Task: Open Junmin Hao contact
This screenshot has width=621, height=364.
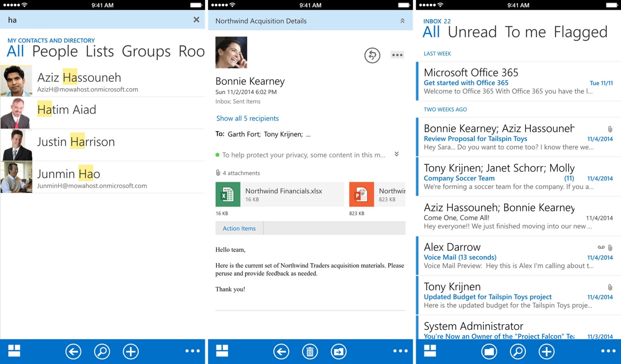Action: (x=102, y=177)
